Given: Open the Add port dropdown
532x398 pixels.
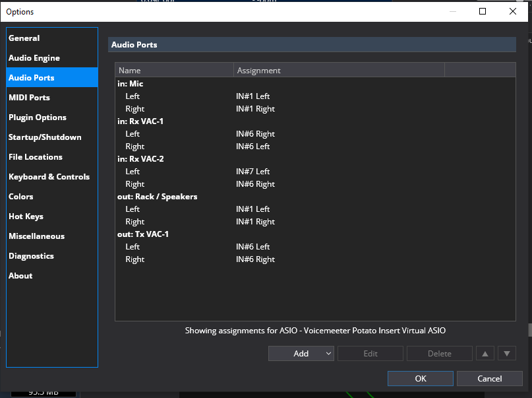Looking at the screenshot, I should pos(301,354).
